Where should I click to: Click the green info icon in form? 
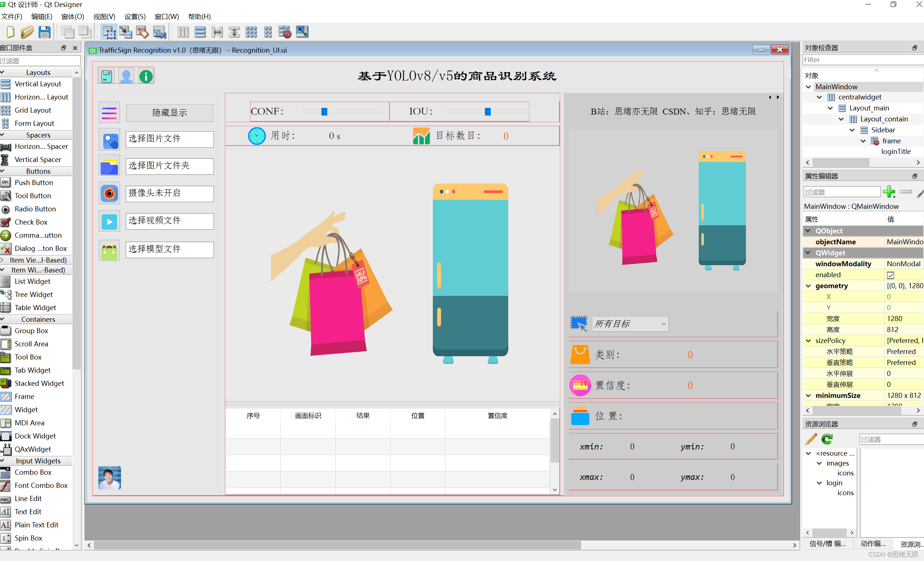[x=146, y=76]
